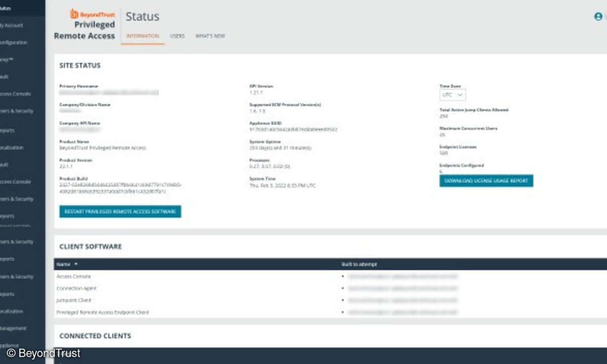
Task: Select the Connection Agent table row
Action: (x=331, y=288)
